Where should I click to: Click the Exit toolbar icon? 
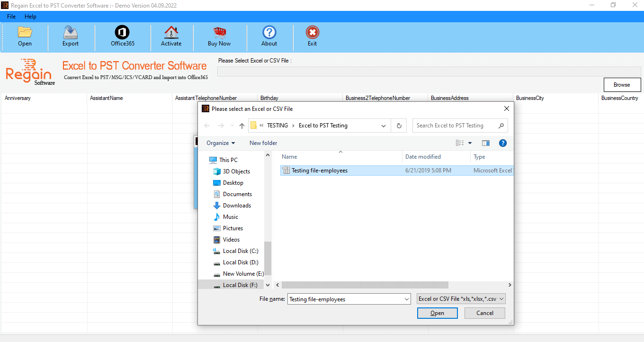312,36
